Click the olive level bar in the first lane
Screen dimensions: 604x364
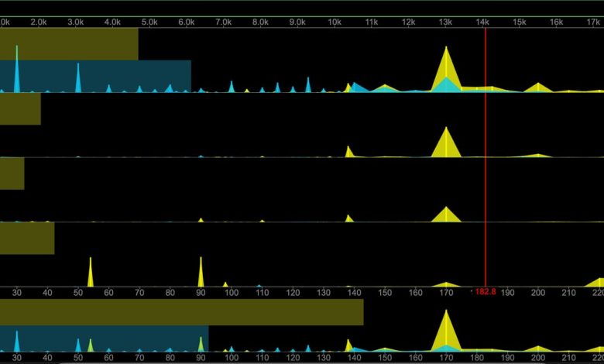click(69, 43)
